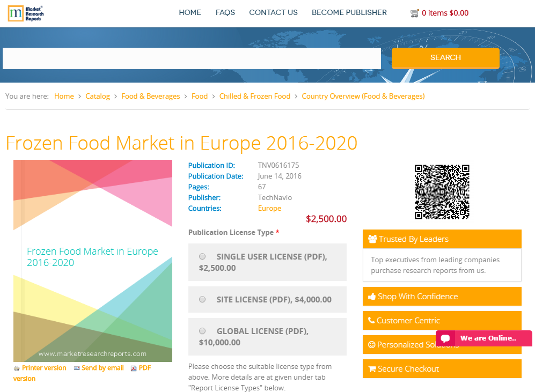The image size is (535, 392).
Task: Click the Printer version link
Action: [x=44, y=368]
